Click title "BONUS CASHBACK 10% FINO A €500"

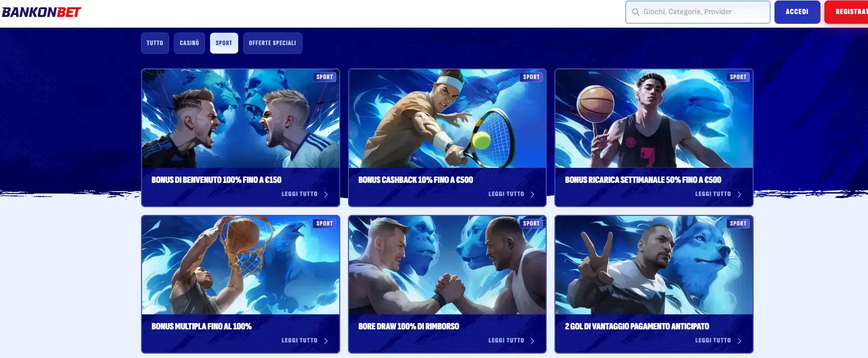(416, 180)
